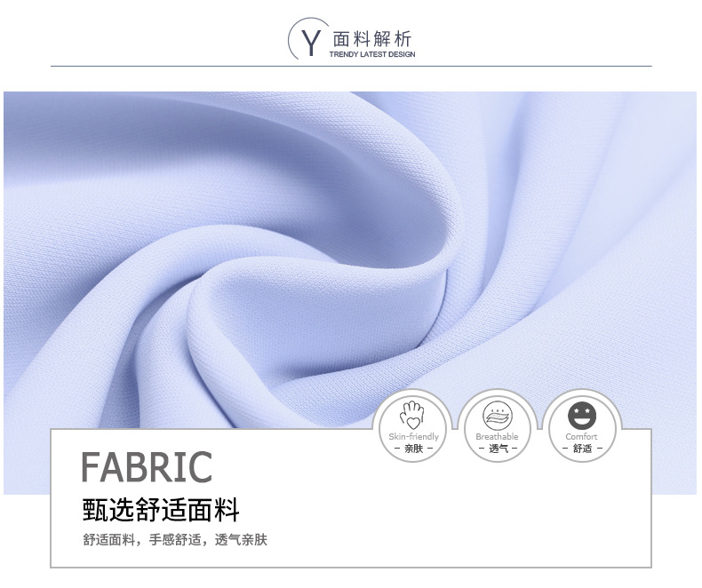Click the 甄选舒适面料 headline

point(161,509)
